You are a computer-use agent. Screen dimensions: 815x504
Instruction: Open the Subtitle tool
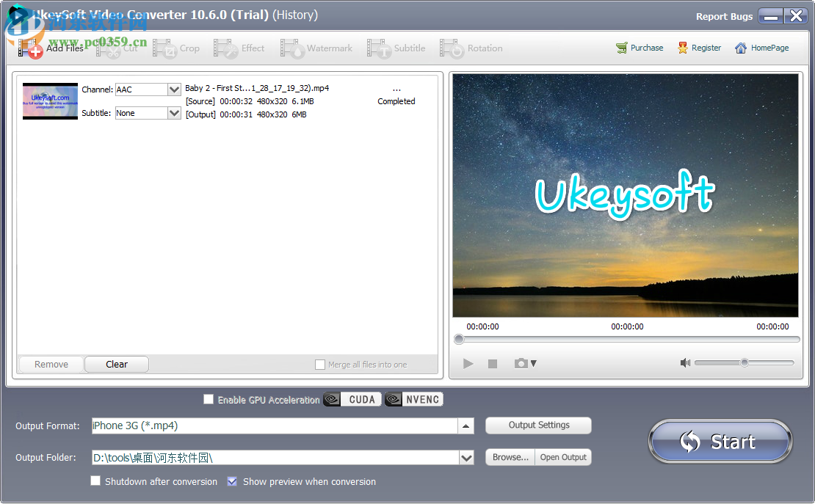pos(399,48)
